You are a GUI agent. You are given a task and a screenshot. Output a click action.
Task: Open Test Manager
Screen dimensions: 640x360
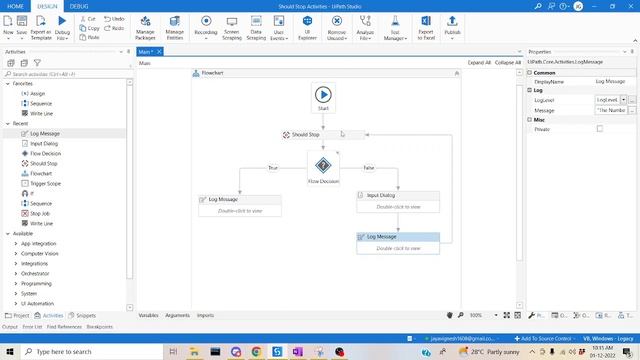point(395,28)
